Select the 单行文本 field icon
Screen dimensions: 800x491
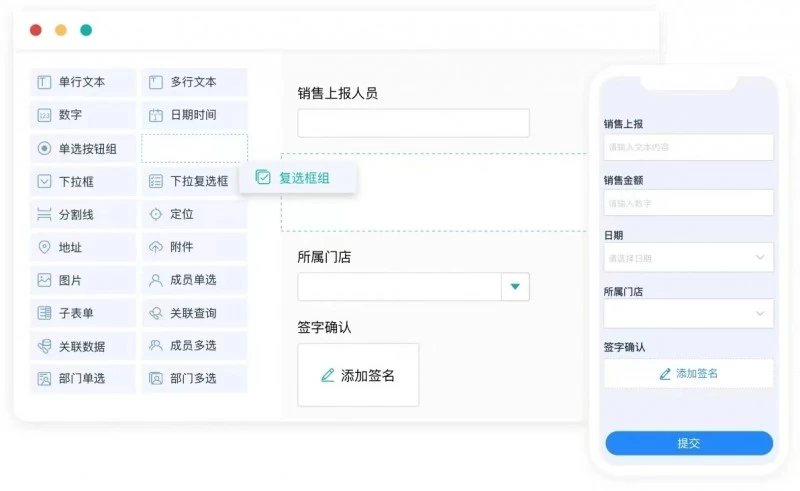tap(44, 82)
